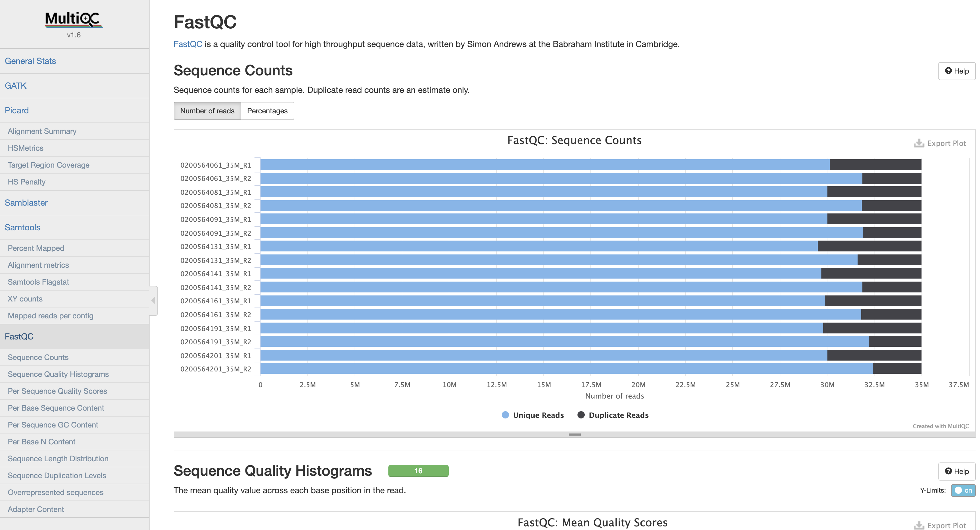Jump to HSMetrics
The width and height of the screenshot is (980, 530).
click(x=74, y=148)
